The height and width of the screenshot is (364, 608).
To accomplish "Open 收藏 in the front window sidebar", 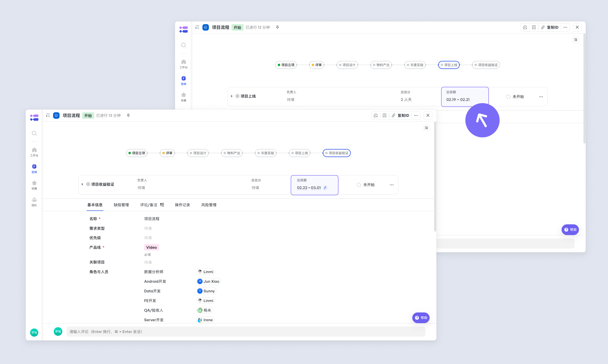I will click(x=34, y=185).
